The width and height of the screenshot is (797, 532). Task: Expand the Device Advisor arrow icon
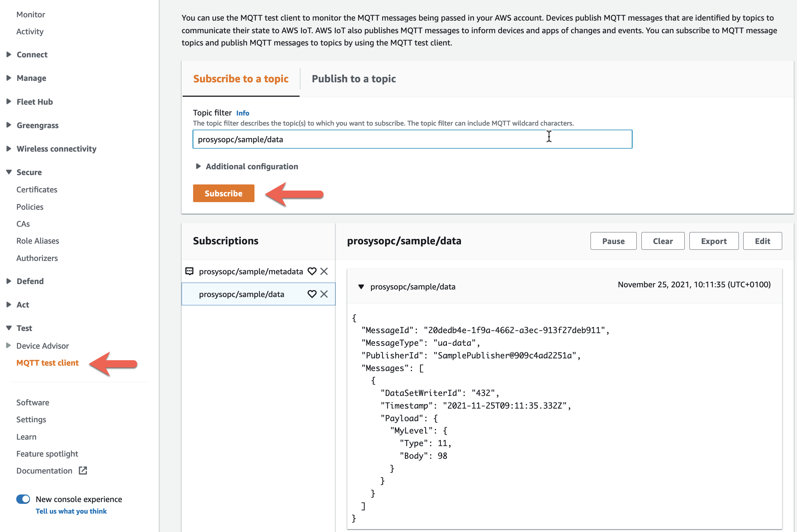click(x=9, y=345)
